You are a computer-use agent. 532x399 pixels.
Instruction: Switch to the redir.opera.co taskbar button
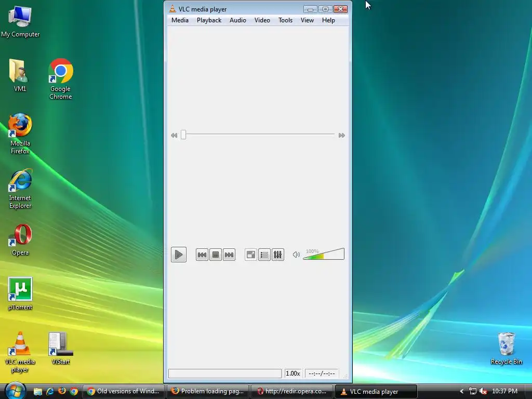[292, 391]
